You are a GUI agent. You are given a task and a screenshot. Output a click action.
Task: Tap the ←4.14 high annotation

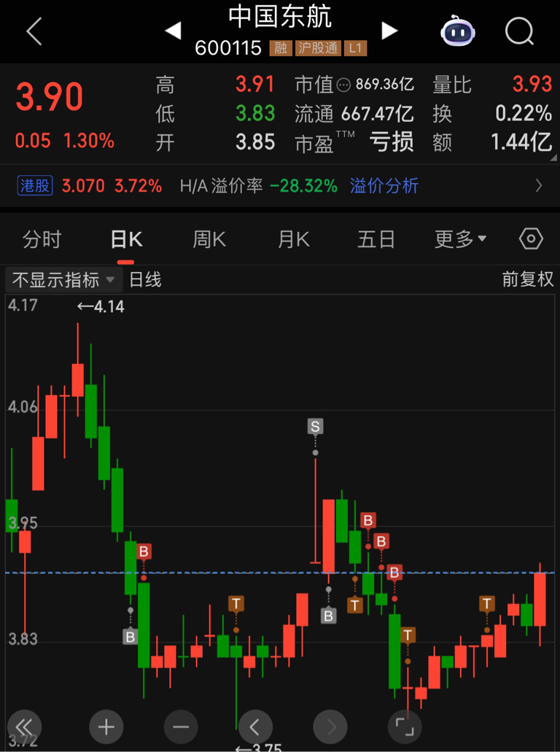point(101,306)
